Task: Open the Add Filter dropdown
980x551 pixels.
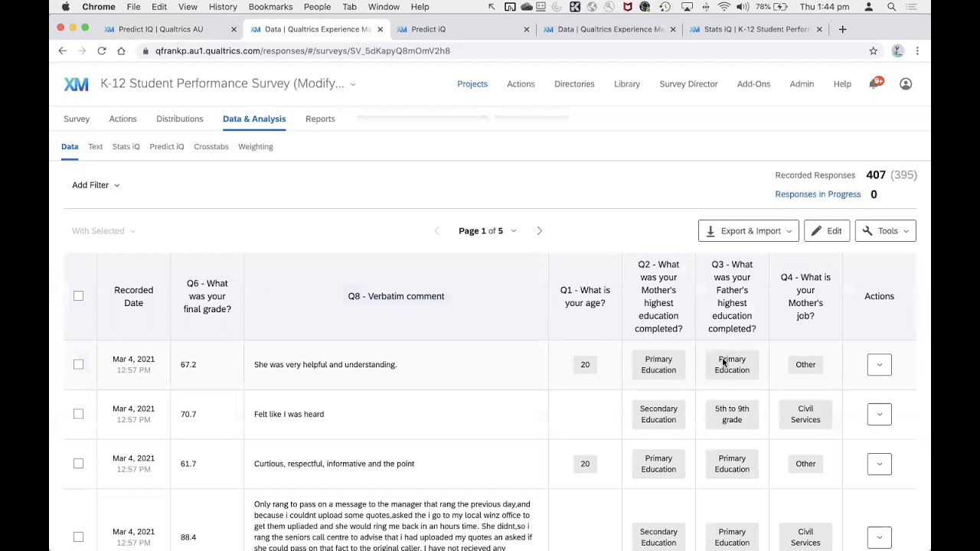Action: pos(96,184)
